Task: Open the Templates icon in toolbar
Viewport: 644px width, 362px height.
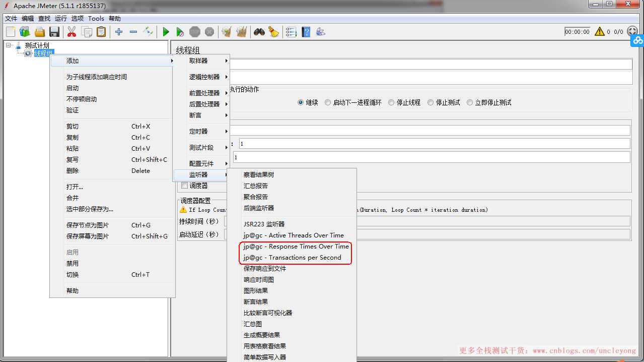Action: [x=25, y=32]
